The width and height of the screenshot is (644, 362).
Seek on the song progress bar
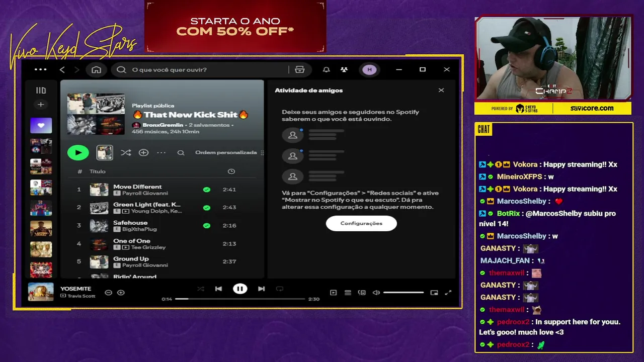click(240, 299)
